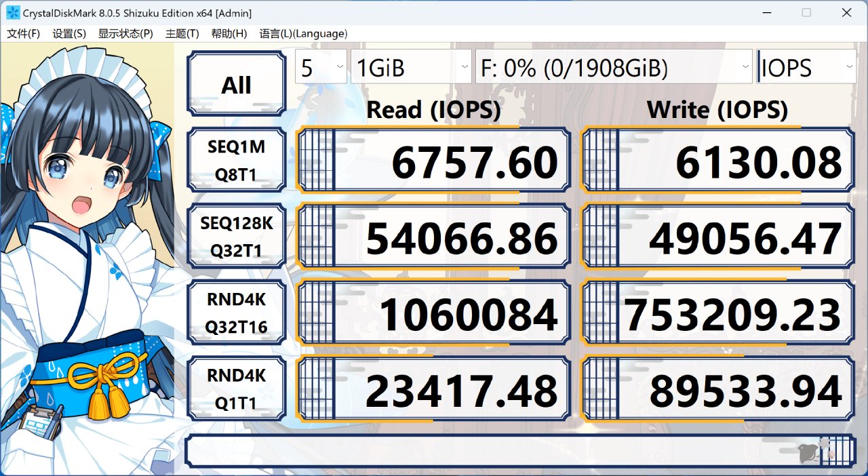Image resolution: width=868 pixels, height=476 pixels.
Task: Expand the test count dropdown showing 5
Action: pos(321,66)
